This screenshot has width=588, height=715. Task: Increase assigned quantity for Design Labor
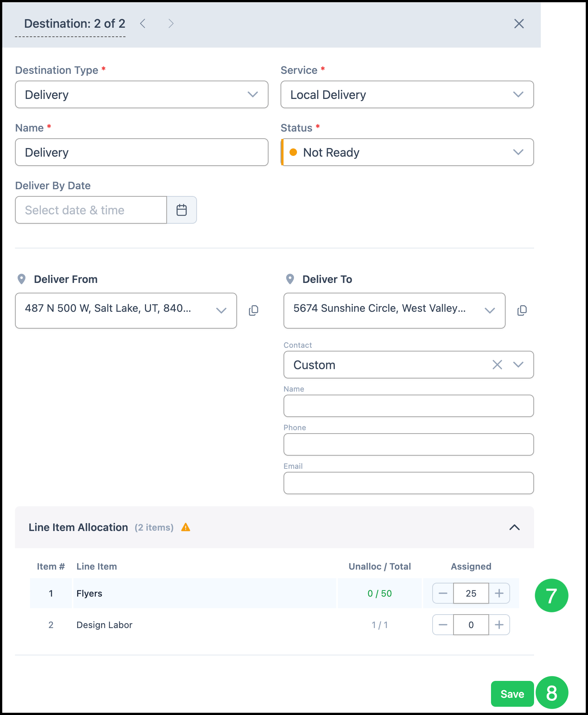(499, 625)
